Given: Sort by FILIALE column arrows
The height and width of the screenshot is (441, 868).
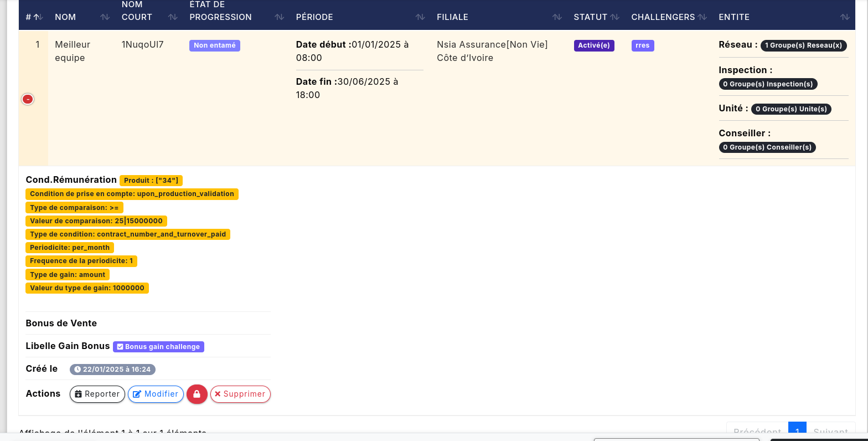Looking at the screenshot, I should pyautogui.click(x=557, y=17).
